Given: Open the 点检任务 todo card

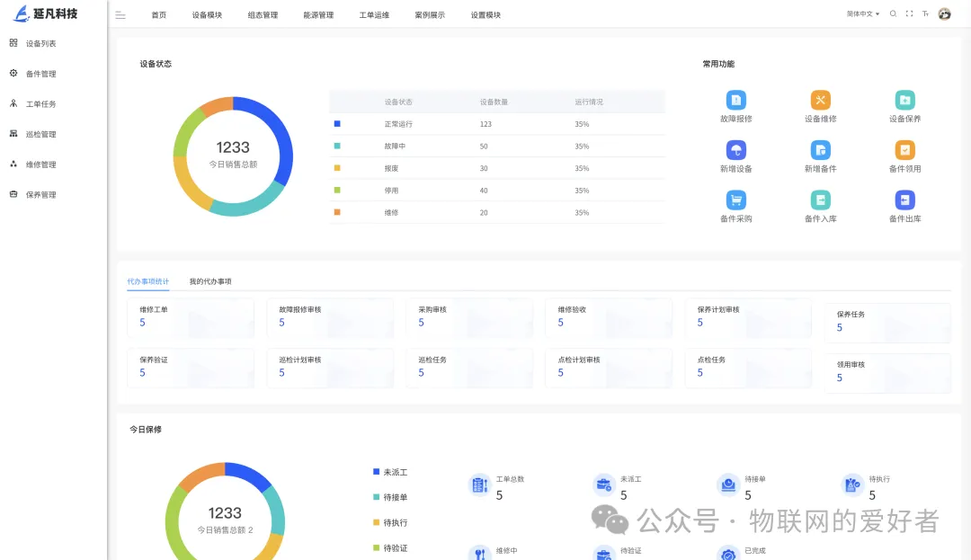Looking at the screenshot, I should coord(748,369).
